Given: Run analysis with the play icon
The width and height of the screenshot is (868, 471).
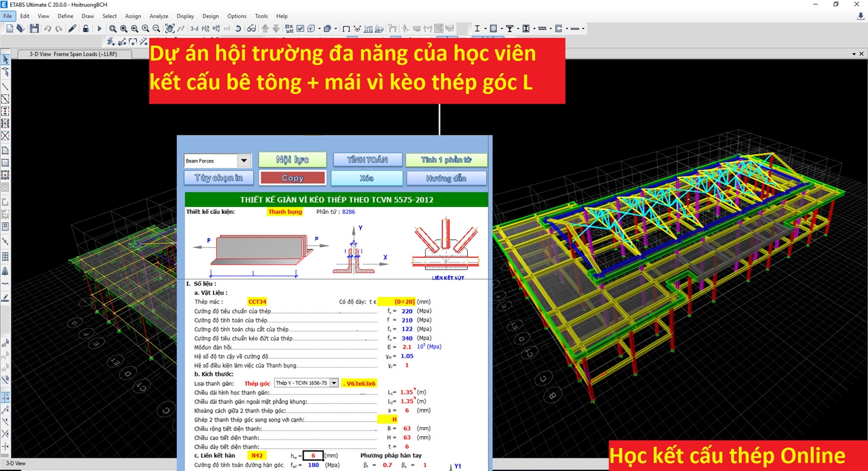Looking at the screenshot, I should 99,29.
